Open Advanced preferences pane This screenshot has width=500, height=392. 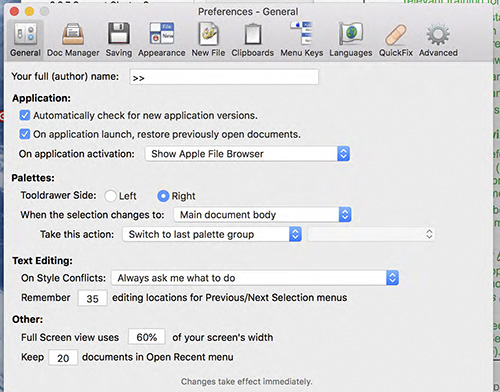438,39
